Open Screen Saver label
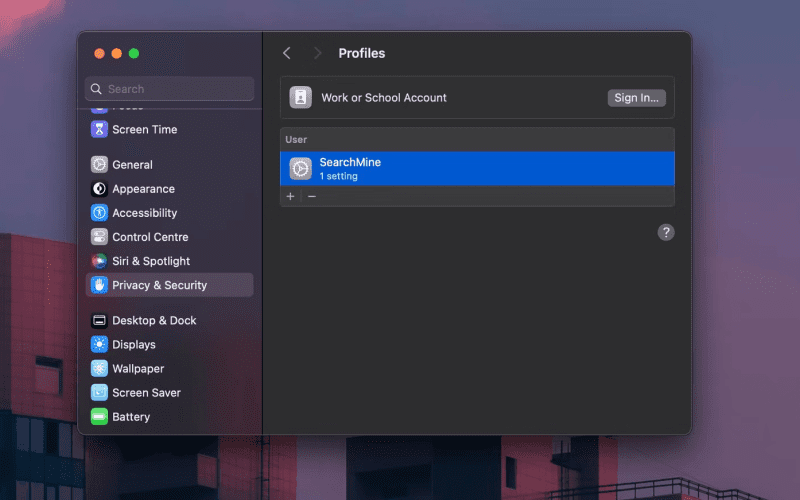800x500 pixels. pos(146,393)
